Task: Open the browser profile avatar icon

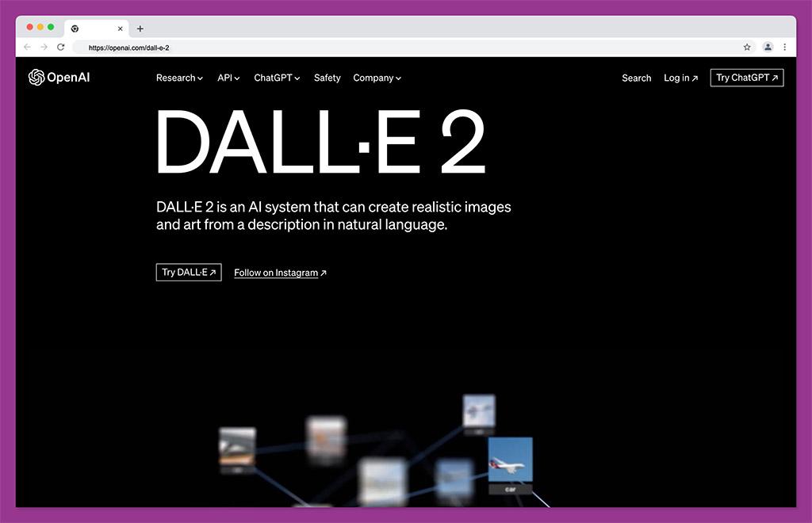Action: [x=768, y=47]
